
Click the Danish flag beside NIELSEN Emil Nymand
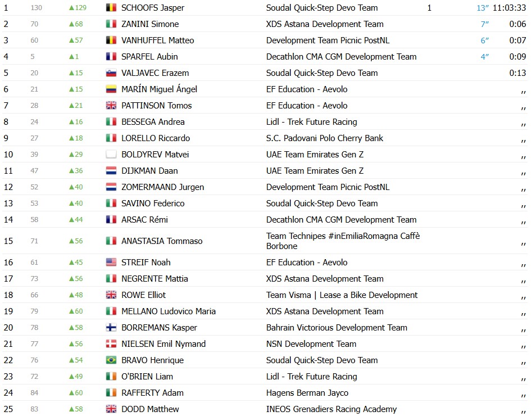[111, 344]
